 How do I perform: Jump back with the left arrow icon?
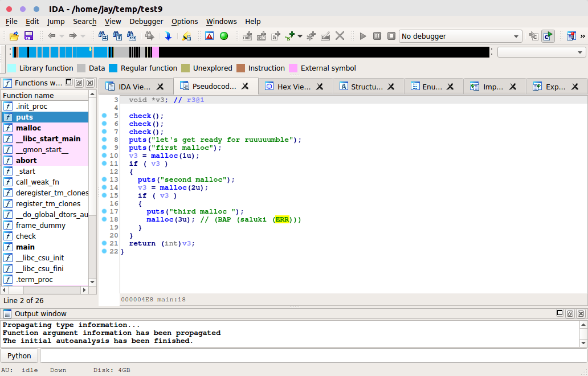(52, 36)
